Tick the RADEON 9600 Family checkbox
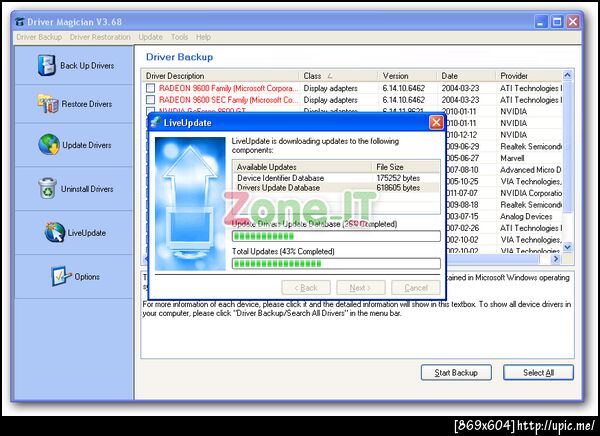The width and height of the screenshot is (600, 436). click(150, 88)
